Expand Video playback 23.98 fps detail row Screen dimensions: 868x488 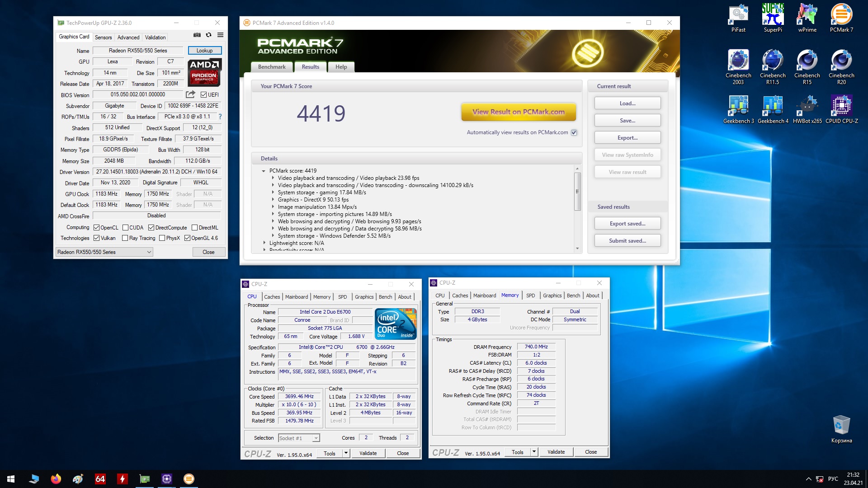tap(273, 178)
